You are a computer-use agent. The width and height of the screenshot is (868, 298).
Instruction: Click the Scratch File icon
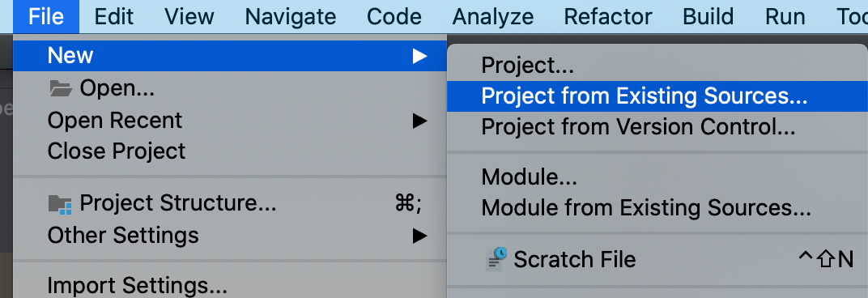tap(496, 258)
